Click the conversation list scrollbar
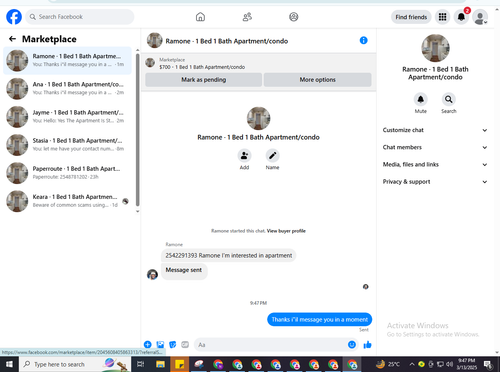Screen dimensions: 500x372 [137, 130]
